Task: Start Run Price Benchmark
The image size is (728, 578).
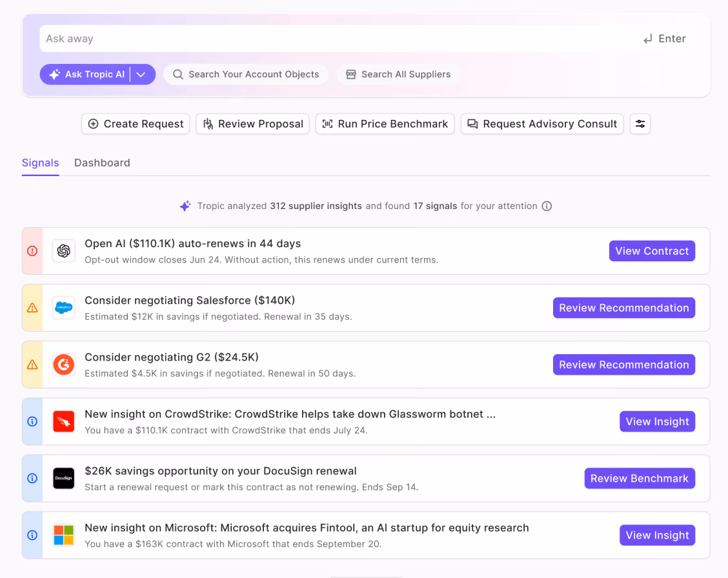Action: [x=385, y=124]
